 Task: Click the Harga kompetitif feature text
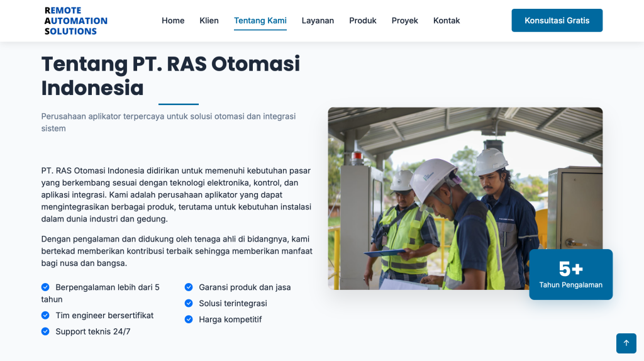230,319
